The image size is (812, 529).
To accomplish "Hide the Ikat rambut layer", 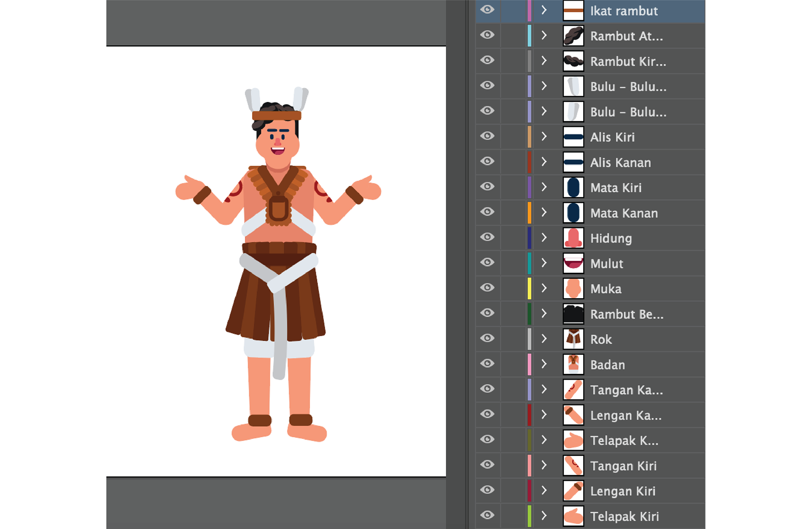I will click(487, 9).
